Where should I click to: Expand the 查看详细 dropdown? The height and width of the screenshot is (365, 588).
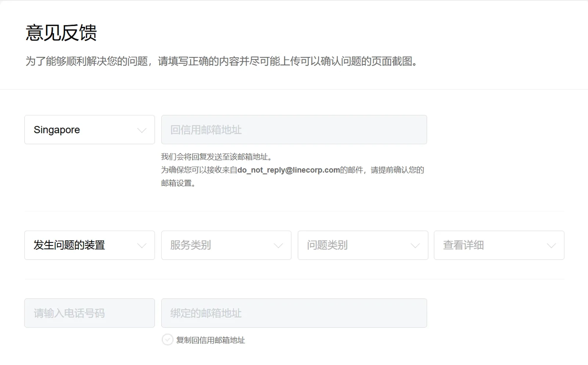point(499,245)
